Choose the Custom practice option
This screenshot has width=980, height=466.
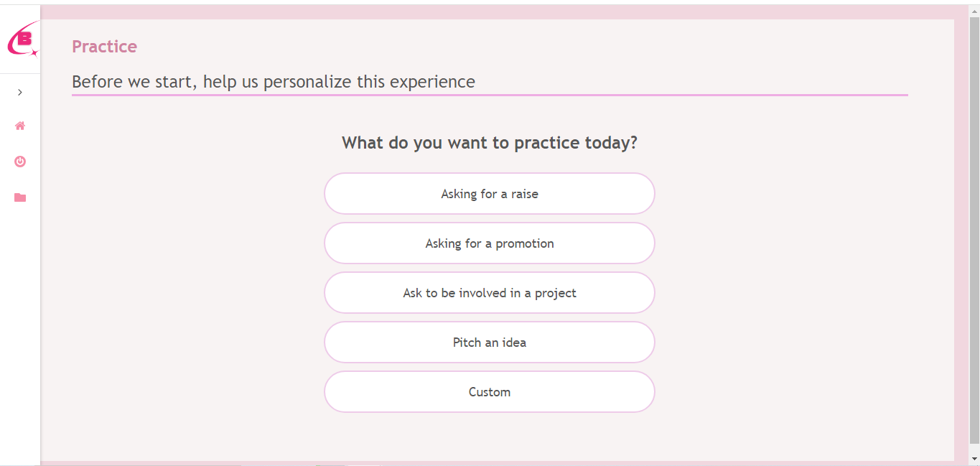point(489,392)
